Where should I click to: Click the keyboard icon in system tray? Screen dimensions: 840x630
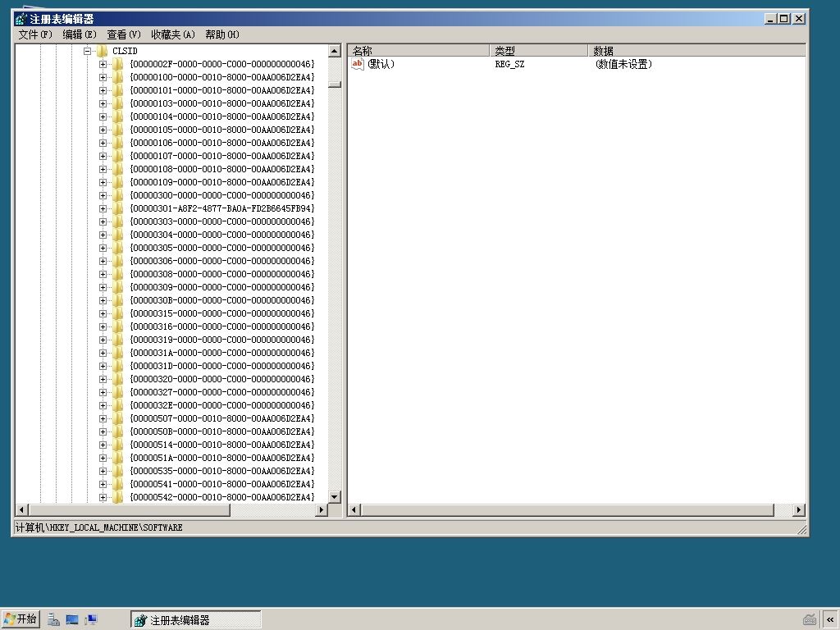tap(810, 620)
